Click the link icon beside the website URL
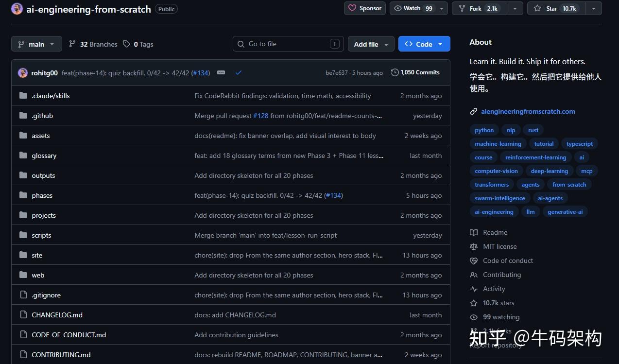Image resolution: width=619 pixels, height=364 pixels. (474, 111)
